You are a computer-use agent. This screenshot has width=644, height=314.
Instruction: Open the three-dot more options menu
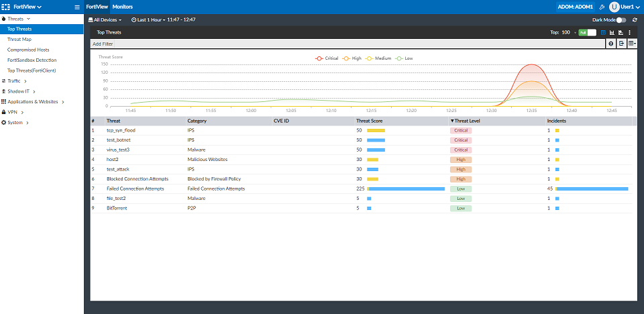click(x=630, y=32)
